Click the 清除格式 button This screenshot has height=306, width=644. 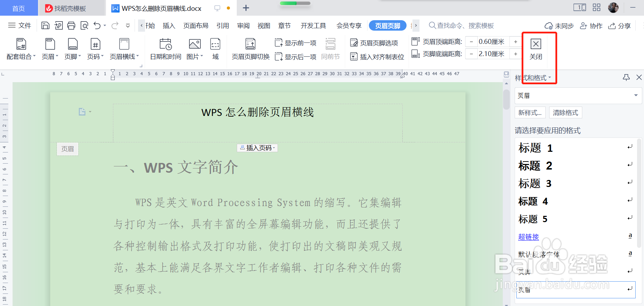(x=566, y=113)
